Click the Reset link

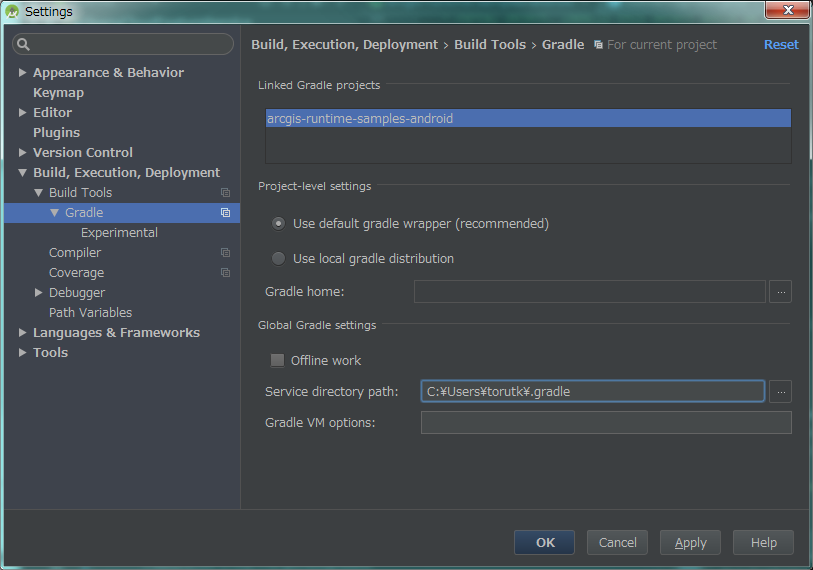780,45
